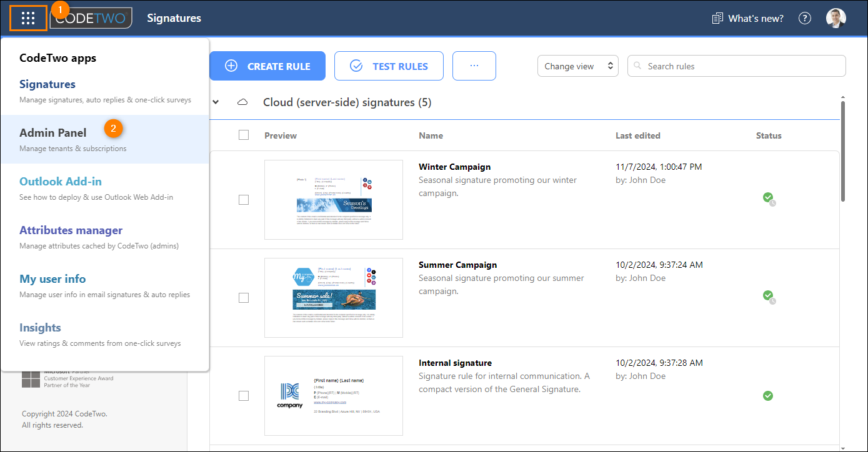Click the CodeTwo logo
This screenshot has width=868, height=452.
click(x=91, y=18)
